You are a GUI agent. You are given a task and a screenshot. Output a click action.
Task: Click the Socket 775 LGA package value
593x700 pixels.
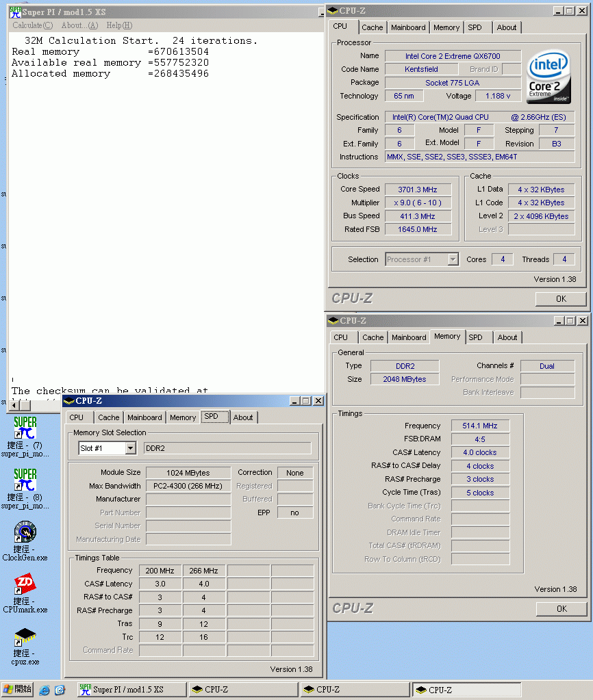(453, 83)
